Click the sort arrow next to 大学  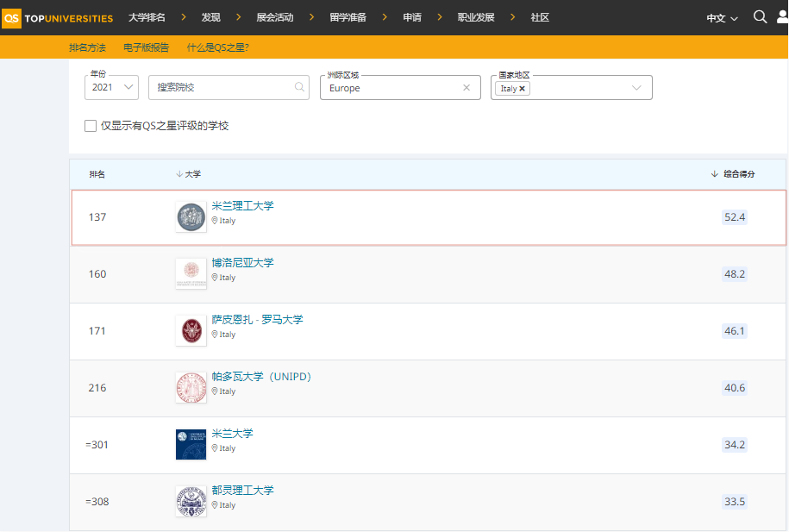click(x=179, y=173)
